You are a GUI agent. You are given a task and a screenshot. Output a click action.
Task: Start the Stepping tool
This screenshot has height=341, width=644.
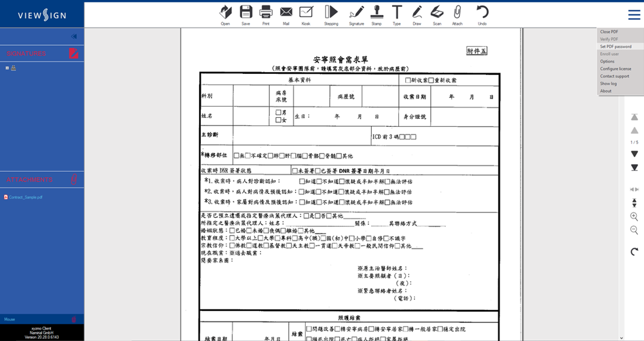click(331, 15)
